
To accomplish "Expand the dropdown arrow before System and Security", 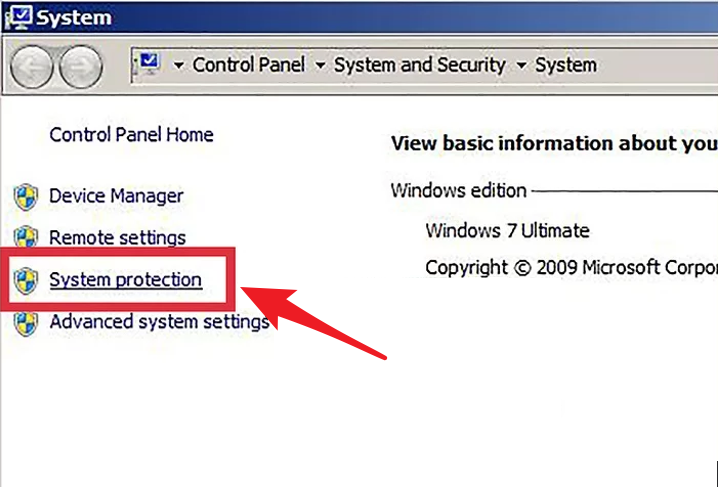I will point(321,66).
